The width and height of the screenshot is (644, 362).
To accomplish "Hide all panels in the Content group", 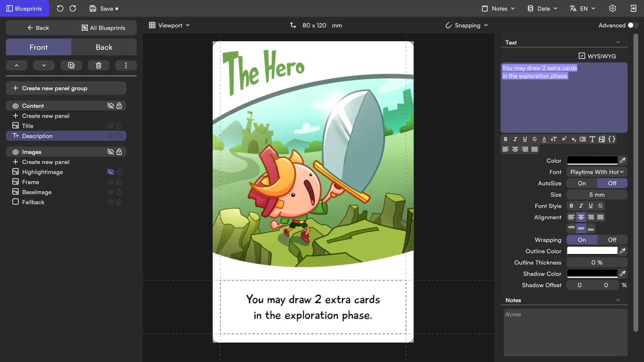I will 111,106.
